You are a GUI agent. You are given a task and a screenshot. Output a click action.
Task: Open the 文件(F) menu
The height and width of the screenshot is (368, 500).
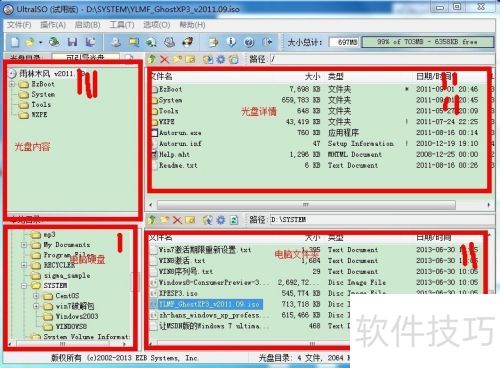click(x=19, y=25)
